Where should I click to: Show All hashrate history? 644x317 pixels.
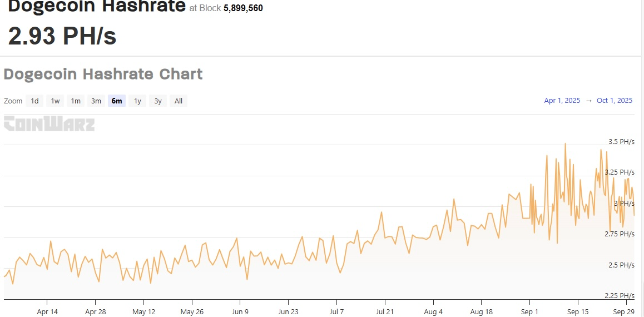179,101
